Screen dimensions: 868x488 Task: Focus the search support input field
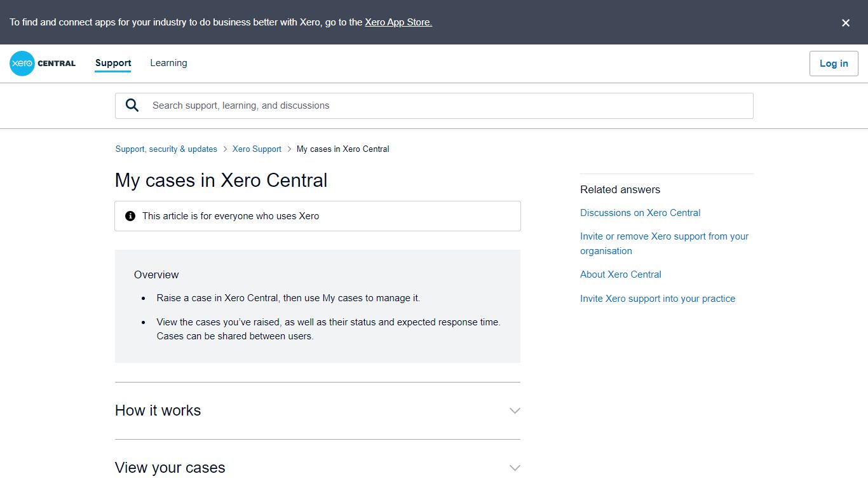(x=434, y=105)
